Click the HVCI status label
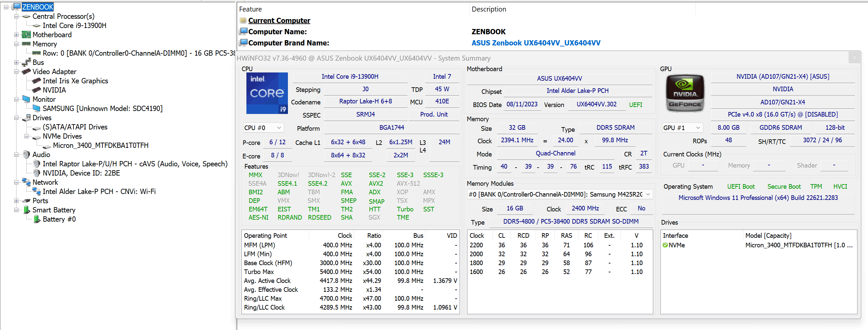The height and width of the screenshot is (330, 868). pos(840,186)
